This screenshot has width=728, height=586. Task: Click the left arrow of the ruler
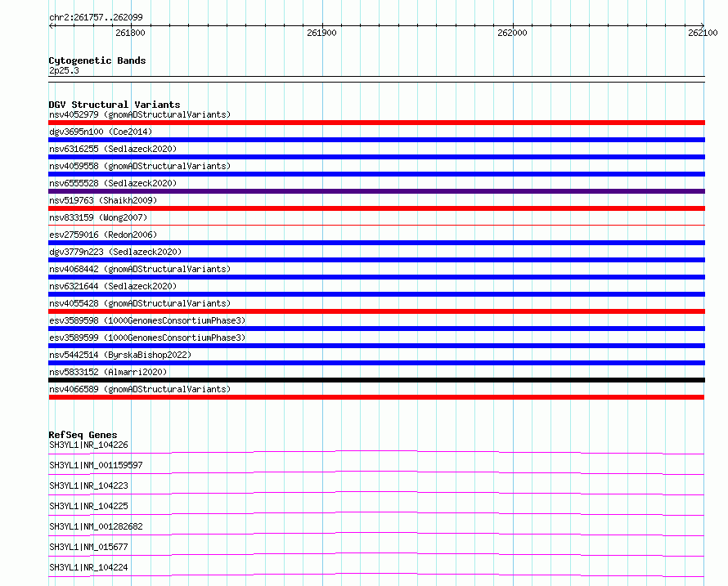pyautogui.click(x=51, y=25)
